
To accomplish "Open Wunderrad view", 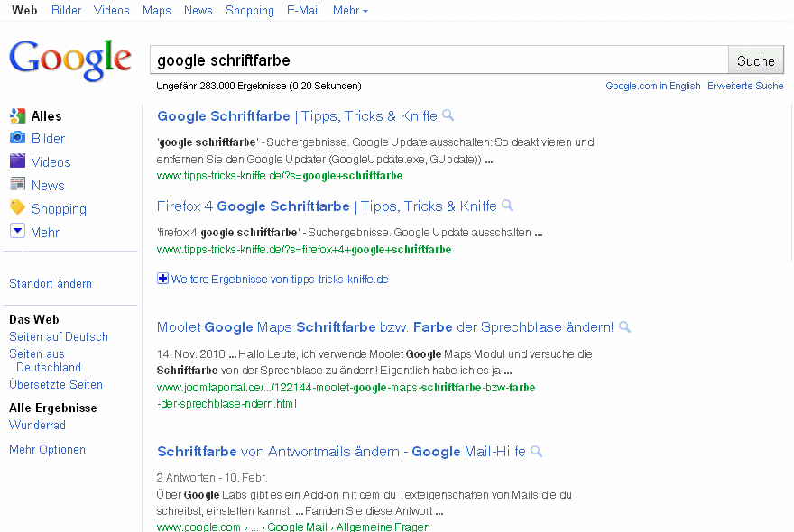I will [38, 425].
